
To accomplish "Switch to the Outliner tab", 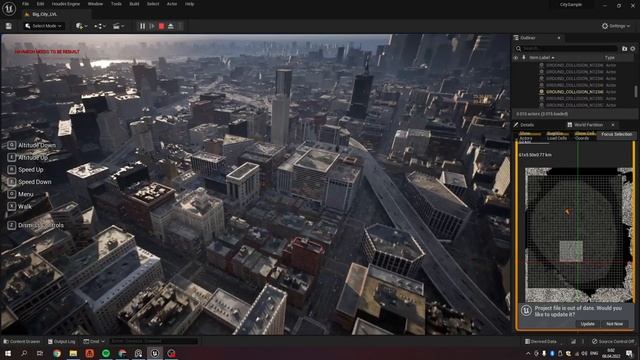I will point(527,38).
